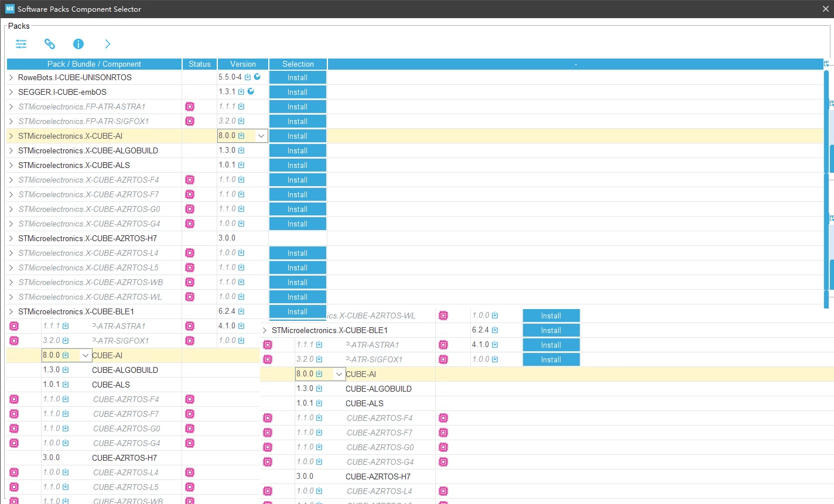
Task: Select the STMicroelectronics.X-CUBE-AZRTOS-F7 pack name
Action: tap(88, 194)
